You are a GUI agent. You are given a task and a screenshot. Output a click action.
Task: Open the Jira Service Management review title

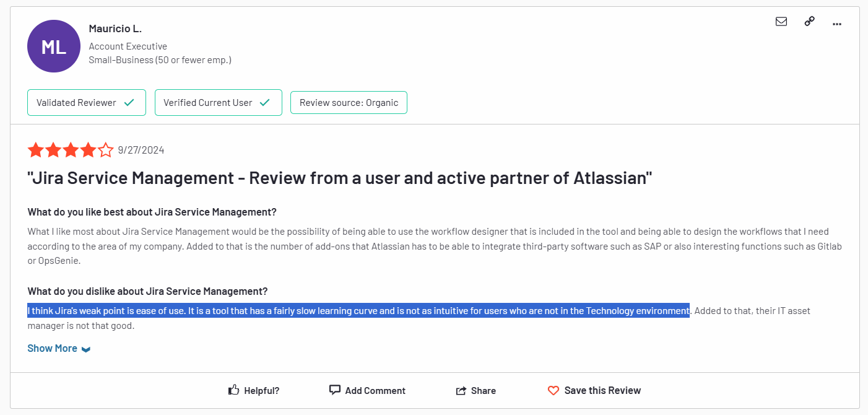(x=340, y=179)
